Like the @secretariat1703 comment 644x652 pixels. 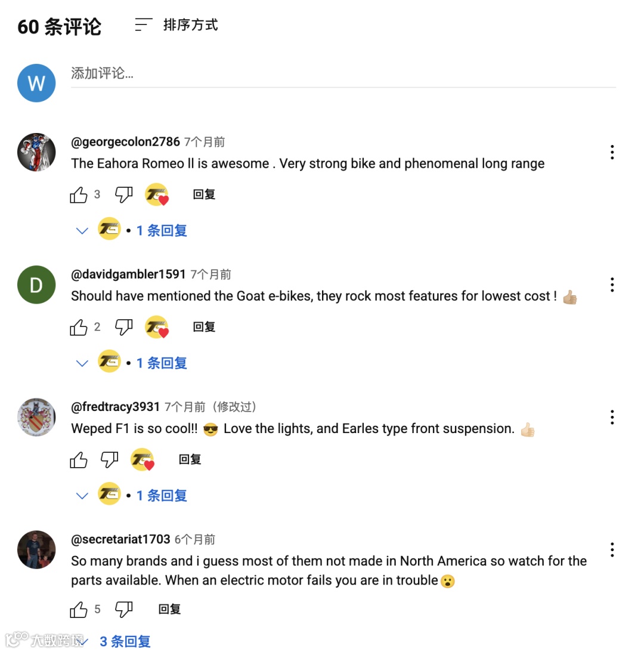pyautogui.click(x=78, y=610)
